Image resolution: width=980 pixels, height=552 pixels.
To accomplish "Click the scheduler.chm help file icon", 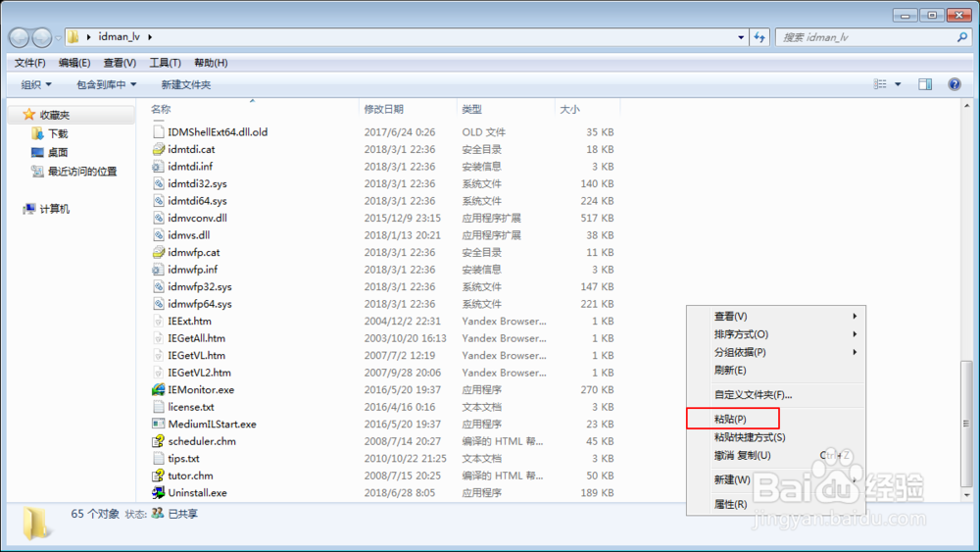I will click(x=159, y=441).
